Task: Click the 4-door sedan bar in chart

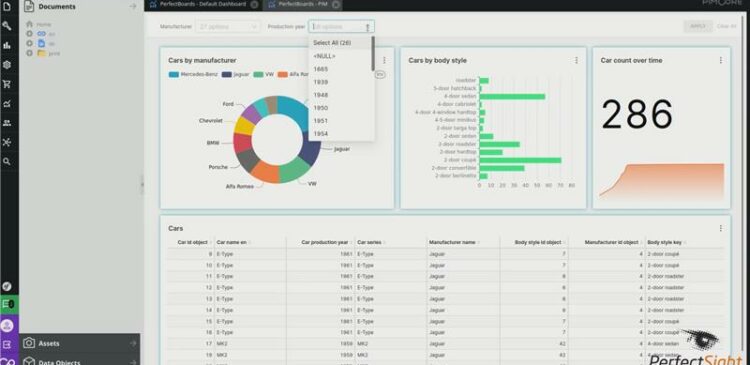Action: (512, 96)
